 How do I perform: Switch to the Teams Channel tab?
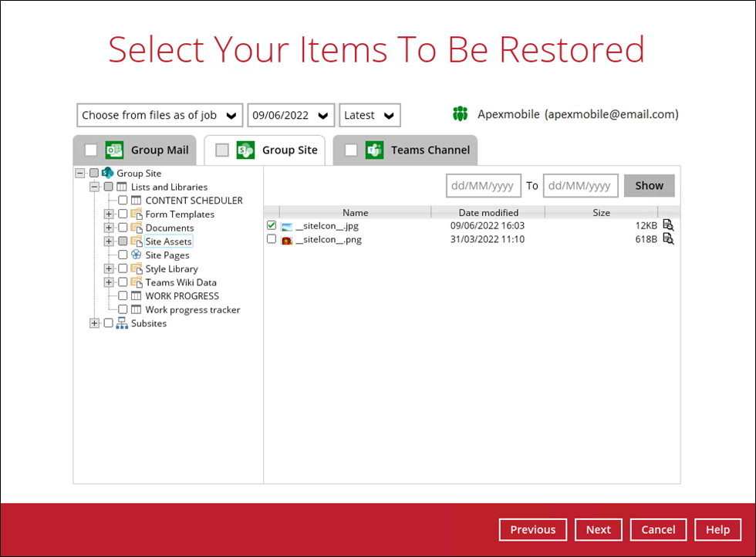click(405, 150)
